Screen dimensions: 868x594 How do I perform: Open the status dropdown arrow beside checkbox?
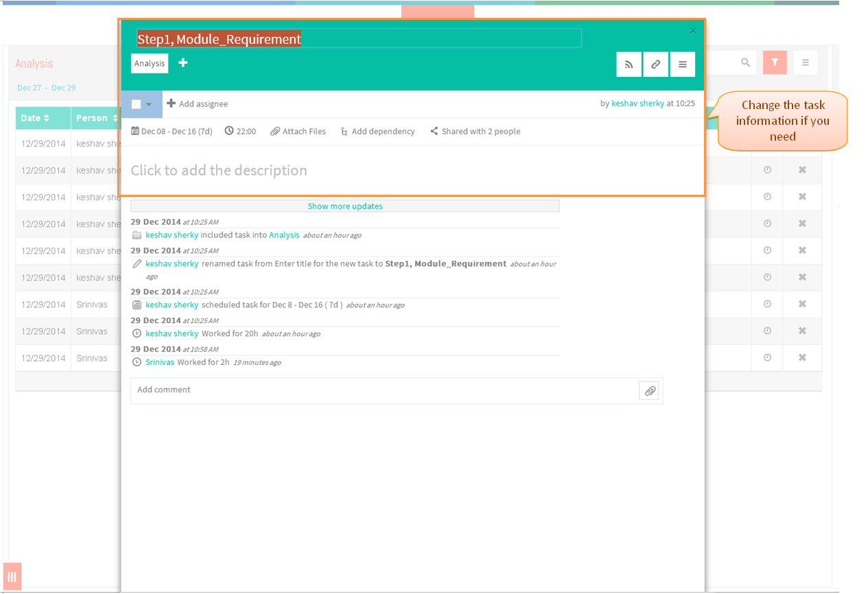click(149, 104)
